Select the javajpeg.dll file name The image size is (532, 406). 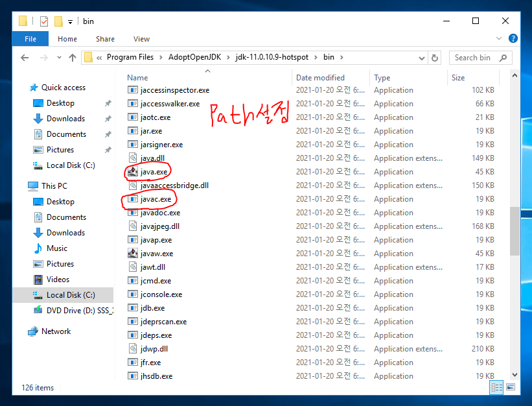pyautogui.click(x=160, y=226)
